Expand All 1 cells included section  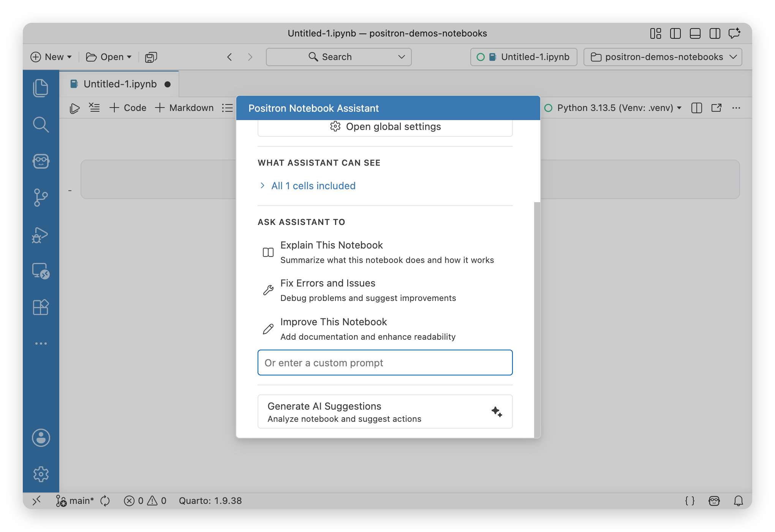point(308,186)
